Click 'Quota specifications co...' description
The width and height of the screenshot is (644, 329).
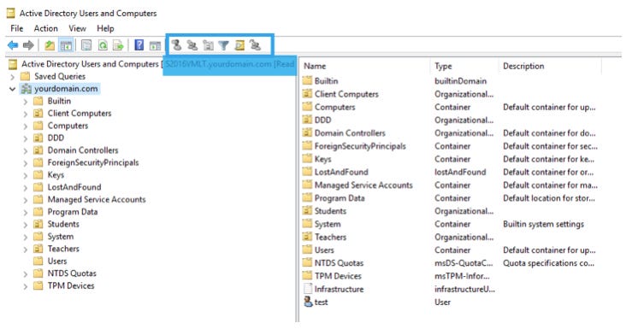point(548,263)
